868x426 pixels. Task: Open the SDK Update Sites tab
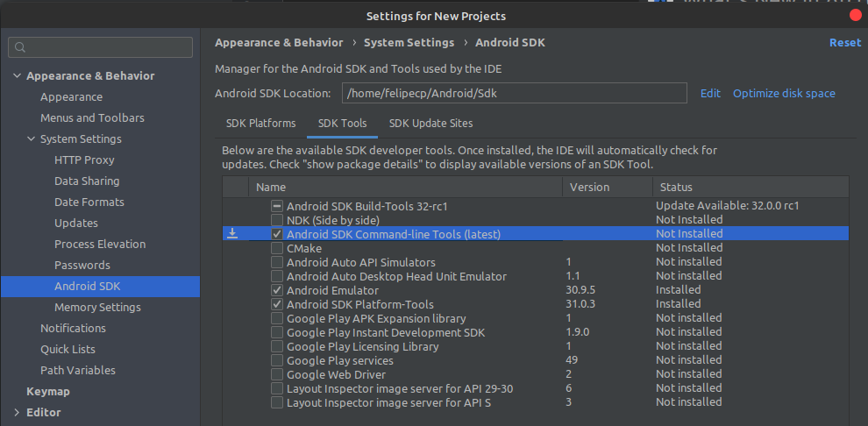point(430,124)
